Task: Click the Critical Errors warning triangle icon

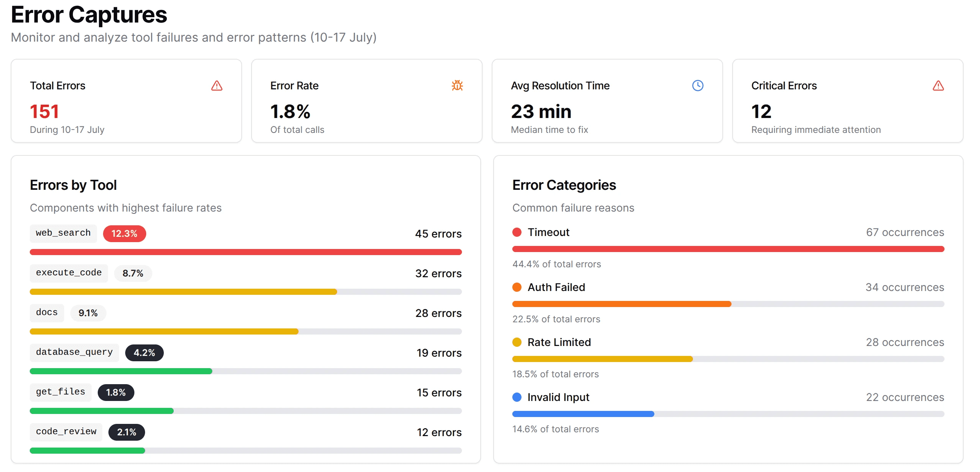Action: tap(938, 86)
